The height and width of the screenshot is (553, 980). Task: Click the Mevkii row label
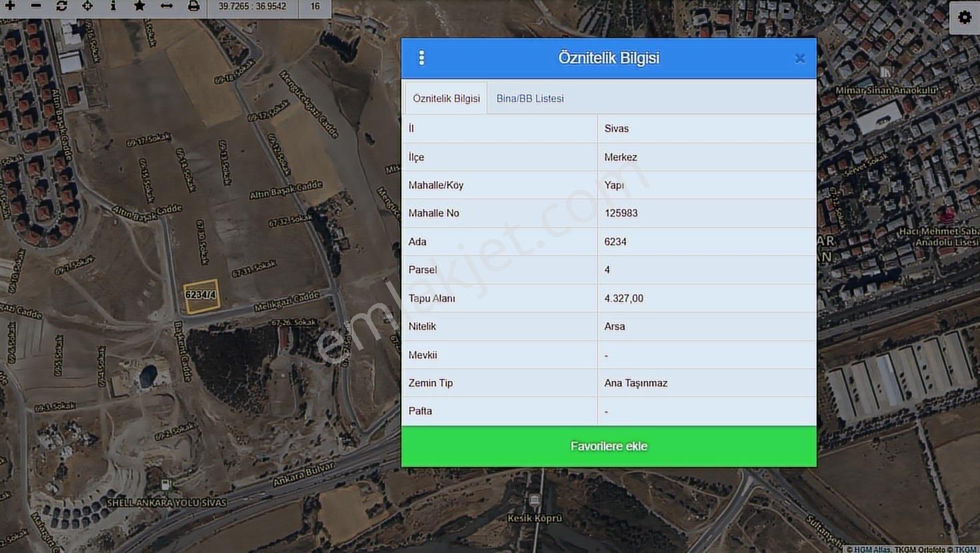pyautogui.click(x=423, y=355)
